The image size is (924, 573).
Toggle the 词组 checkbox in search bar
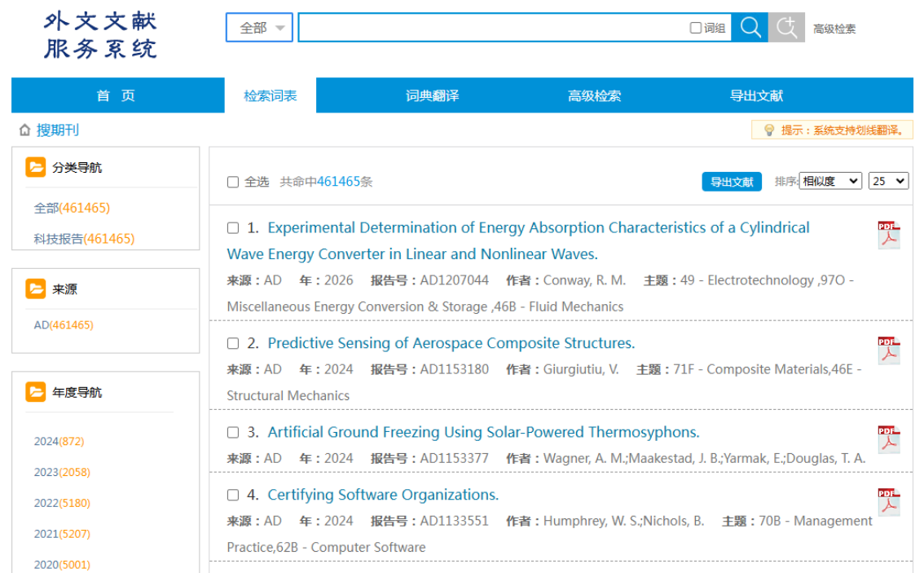[x=695, y=28]
